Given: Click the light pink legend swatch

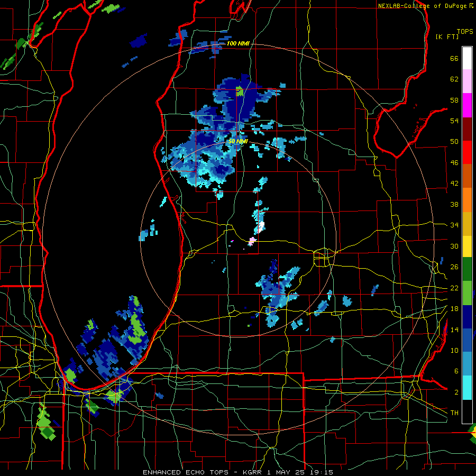Looking at the screenshot, I should tap(467, 81).
